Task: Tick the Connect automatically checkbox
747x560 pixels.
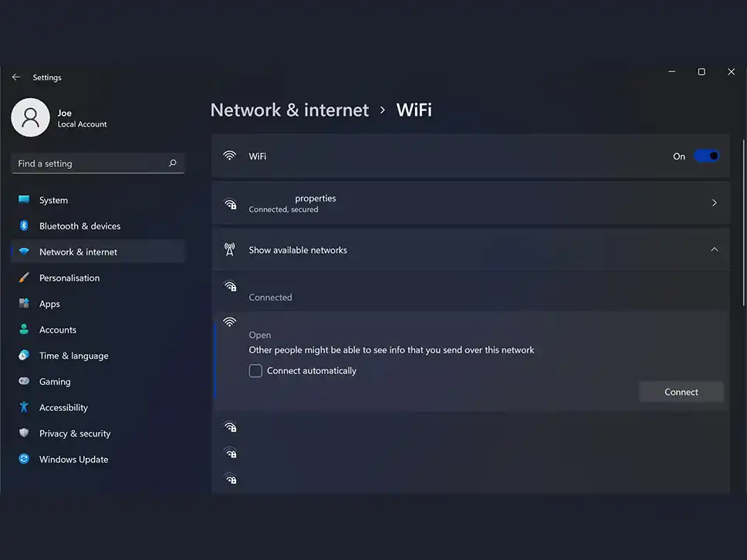Action: click(x=255, y=371)
